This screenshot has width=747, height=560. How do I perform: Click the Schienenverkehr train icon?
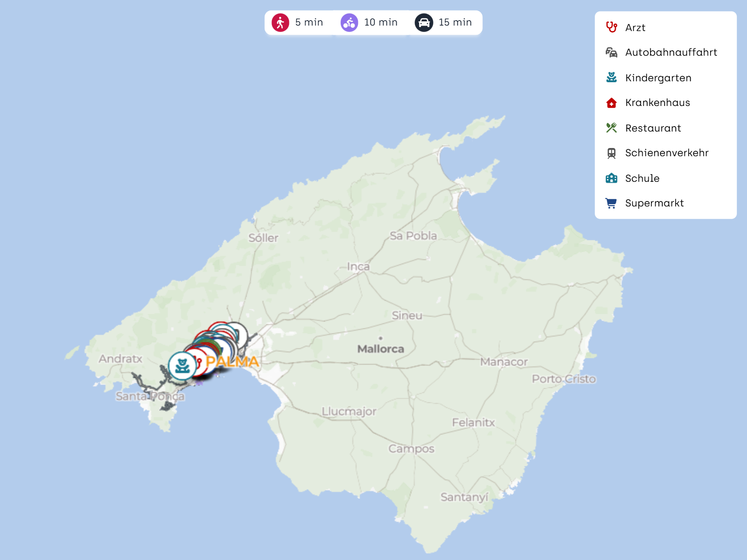pyautogui.click(x=611, y=153)
